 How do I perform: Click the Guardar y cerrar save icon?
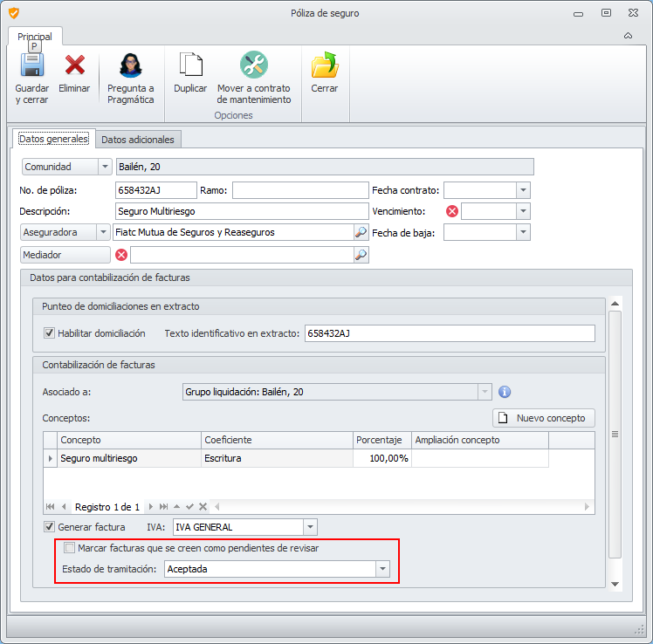click(32, 65)
